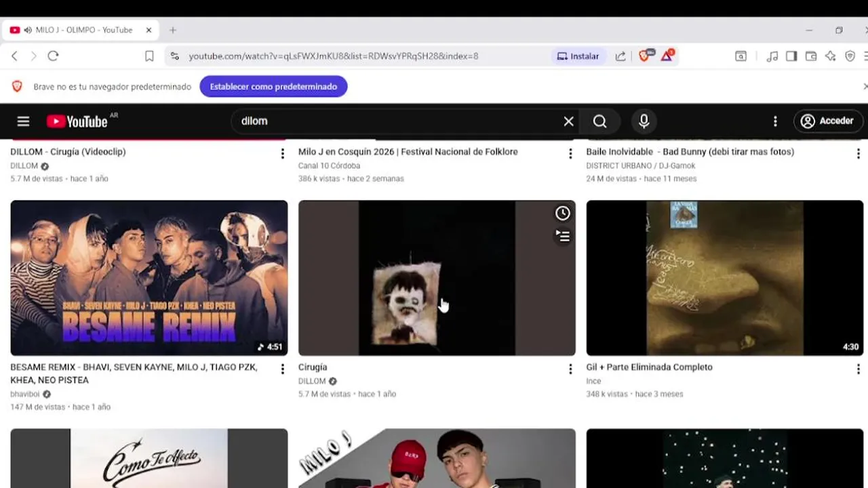Click "348 k vistas" text
The image size is (868, 488).
pyautogui.click(x=607, y=394)
